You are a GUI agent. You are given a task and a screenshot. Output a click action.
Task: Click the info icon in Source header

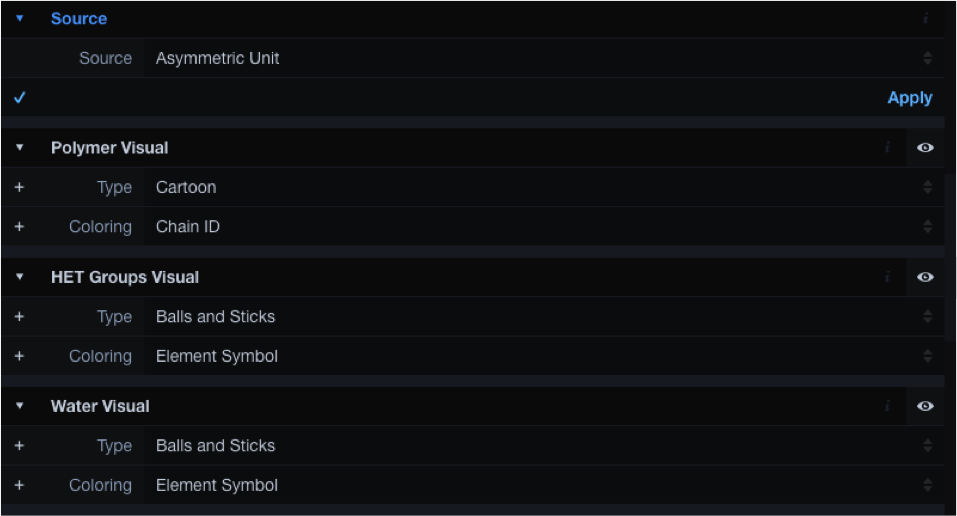coord(925,18)
